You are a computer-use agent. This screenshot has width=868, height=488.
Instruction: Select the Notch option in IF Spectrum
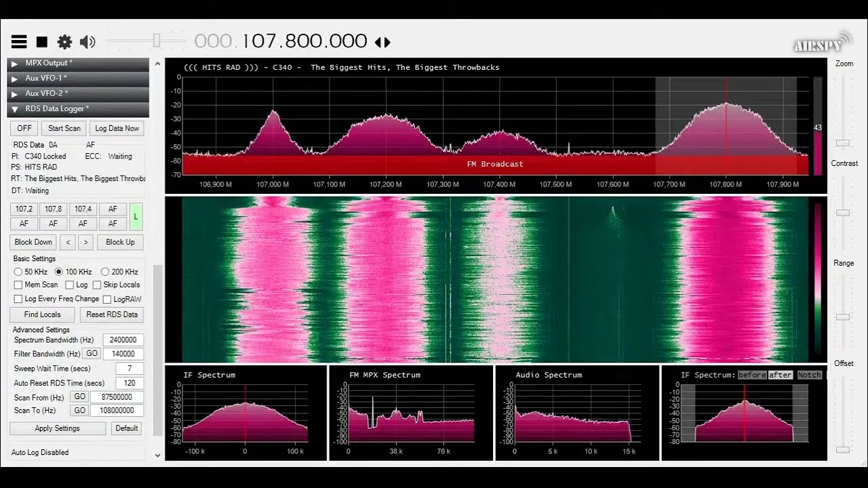pyautogui.click(x=809, y=375)
